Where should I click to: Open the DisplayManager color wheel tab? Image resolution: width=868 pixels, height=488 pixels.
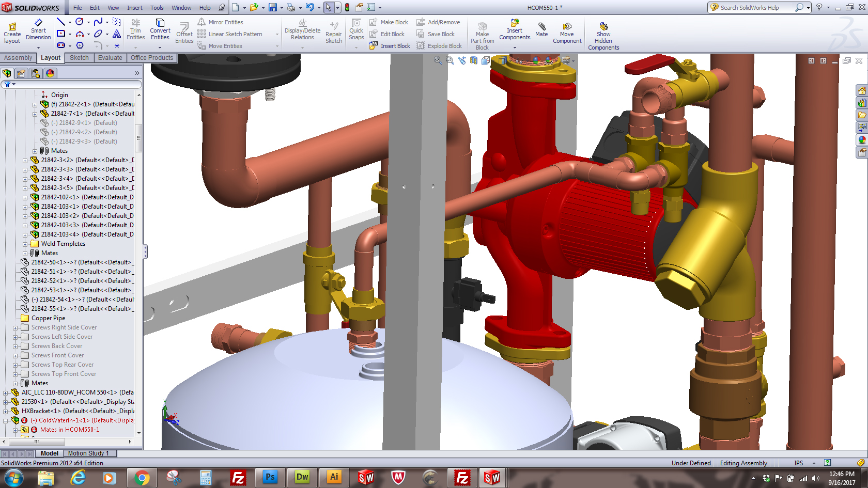point(50,73)
